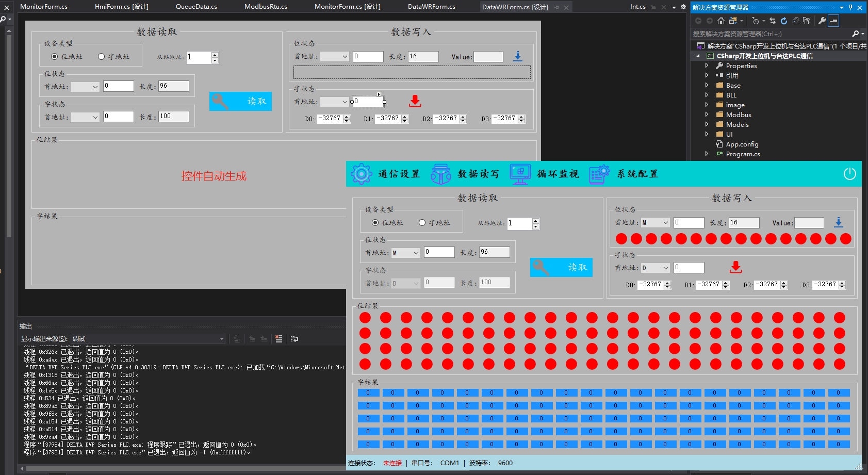Select 字地址 radio in designer form
This screenshot has height=475, width=868.
101,57
